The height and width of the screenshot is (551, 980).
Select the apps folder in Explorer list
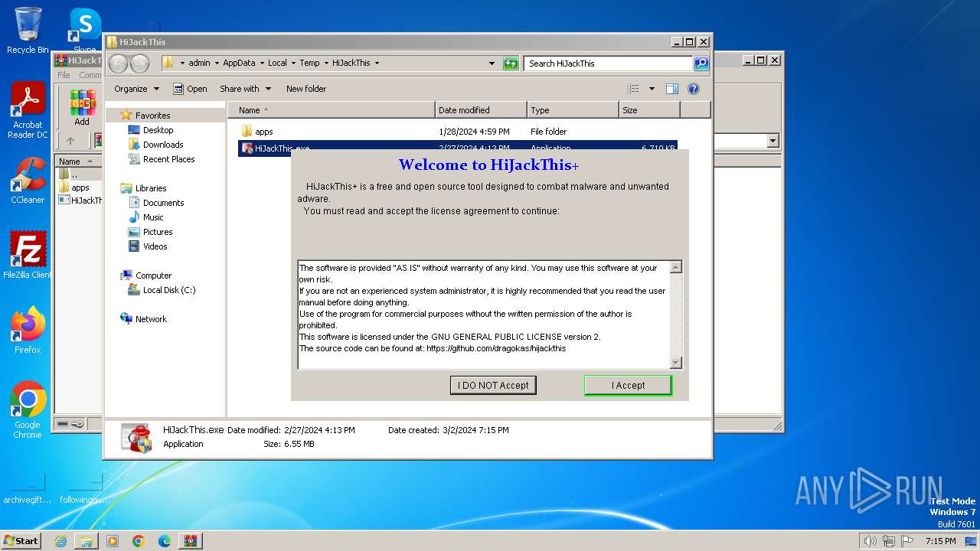tap(263, 132)
